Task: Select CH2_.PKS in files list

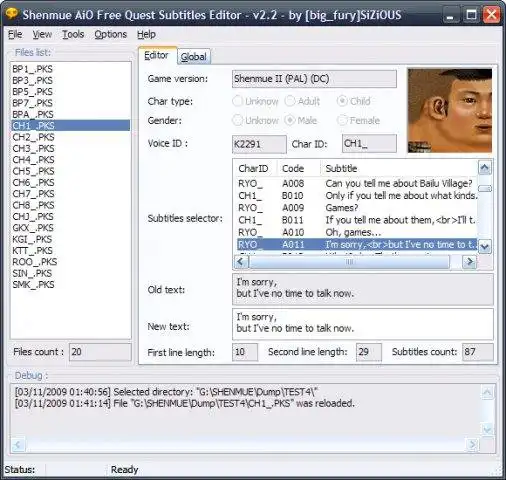Action: tap(70, 137)
